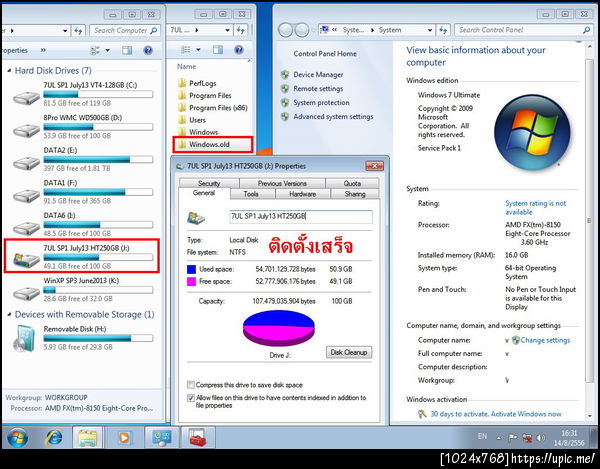This screenshot has width=600, height=469.
Task: Open Windows Explorer from the taskbar
Action: click(x=88, y=438)
